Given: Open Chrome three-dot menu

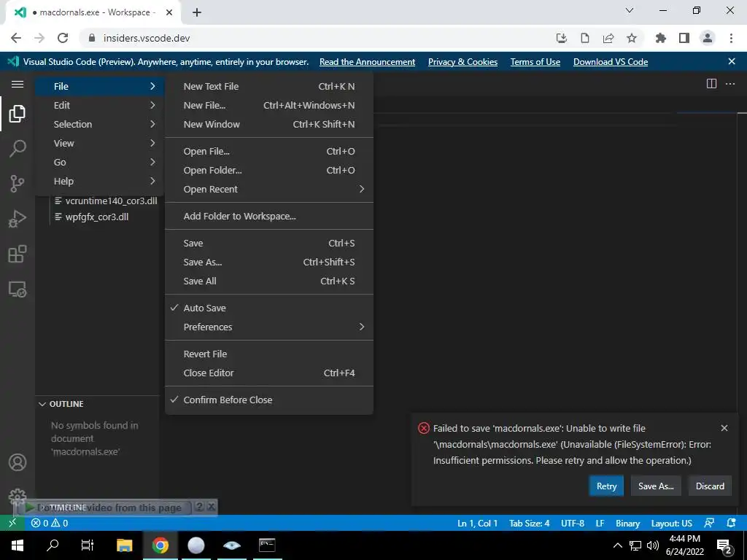Looking at the screenshot, I should tap(731, 38).
